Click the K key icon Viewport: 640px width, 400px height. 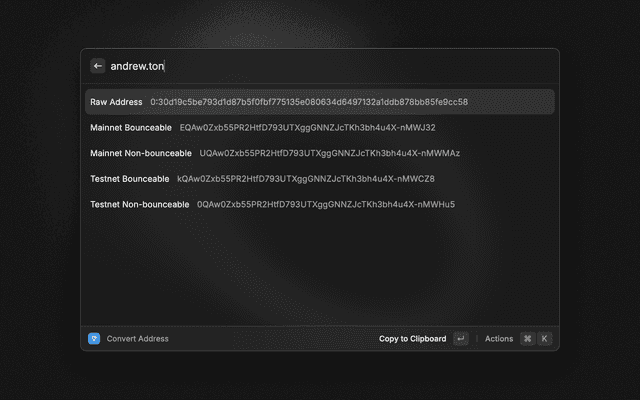click(545, 339)
